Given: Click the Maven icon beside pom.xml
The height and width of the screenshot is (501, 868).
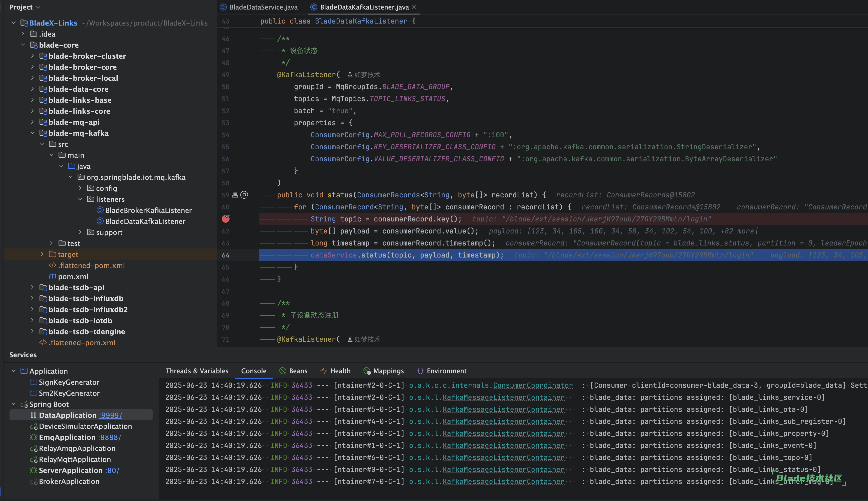Looking at the screenshot, I should [x=52, y=276].
